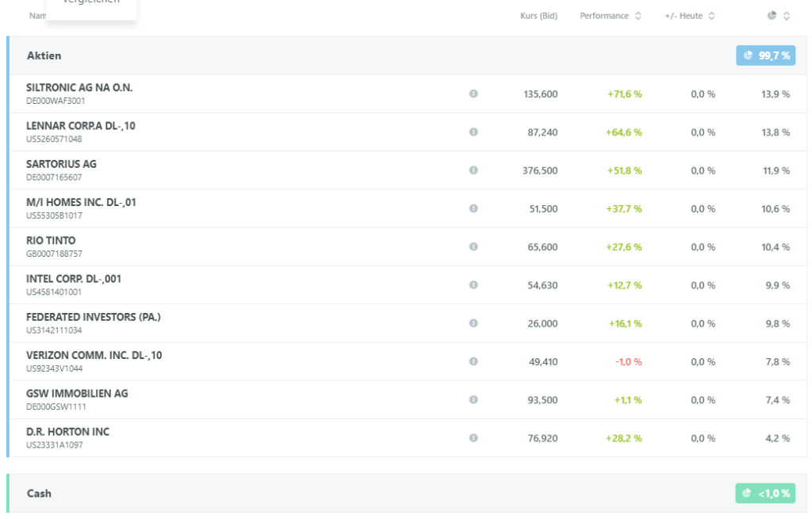Viewport: 812px width, 519px height.
Task: Open INTEL CORP. DL-,001 stock
Action: pyautogui.click(x=74, y=279)
